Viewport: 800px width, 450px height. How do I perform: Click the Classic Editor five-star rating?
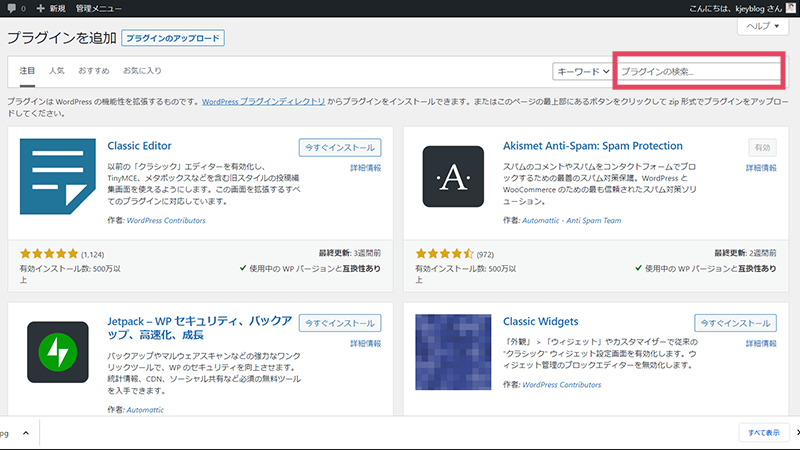tap(49, 254)
